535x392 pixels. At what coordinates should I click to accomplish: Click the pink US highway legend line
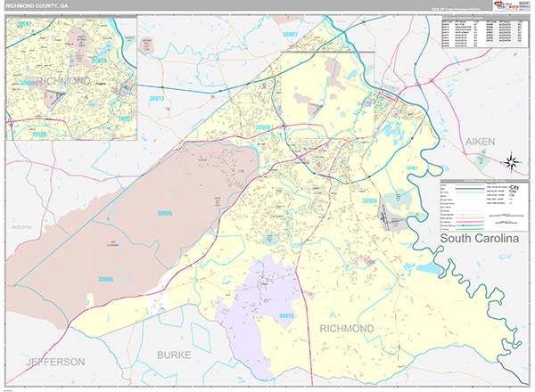(470, 222)
